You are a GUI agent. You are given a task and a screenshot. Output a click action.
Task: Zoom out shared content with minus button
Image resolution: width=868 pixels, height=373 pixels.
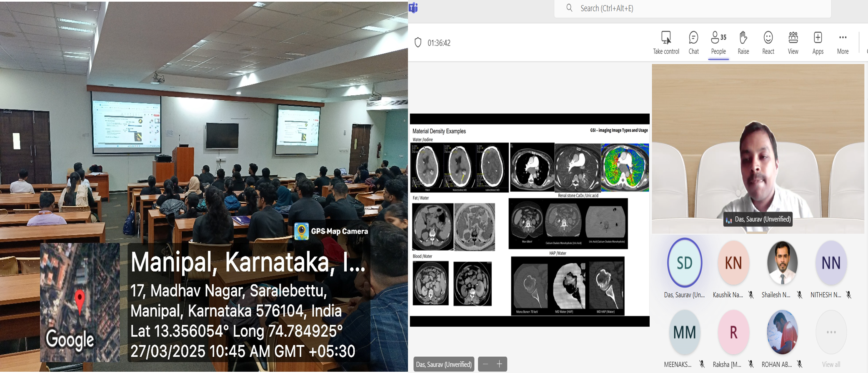pos(485,364)
